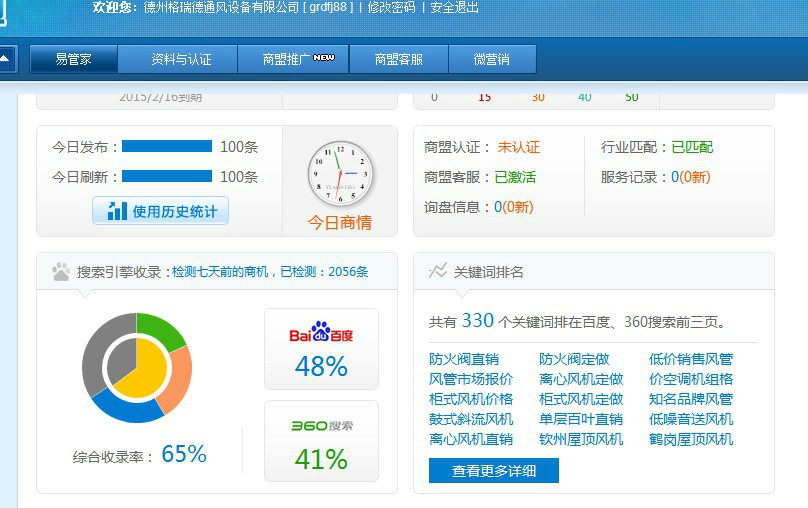Click the 未认证 status link

(x=518, y=147)
